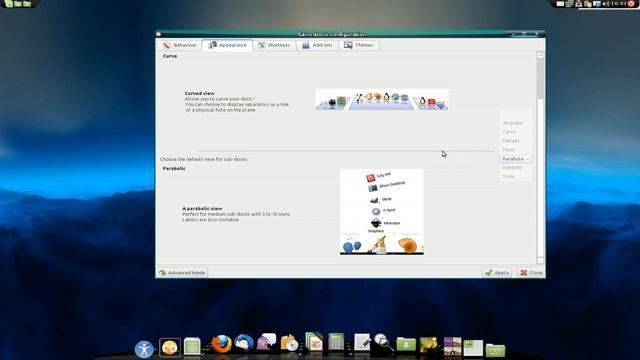Click the scrollbar up arrow
The width and height of the screenshot is (640, 360).
pyautogui.click(x=540, y=55)
